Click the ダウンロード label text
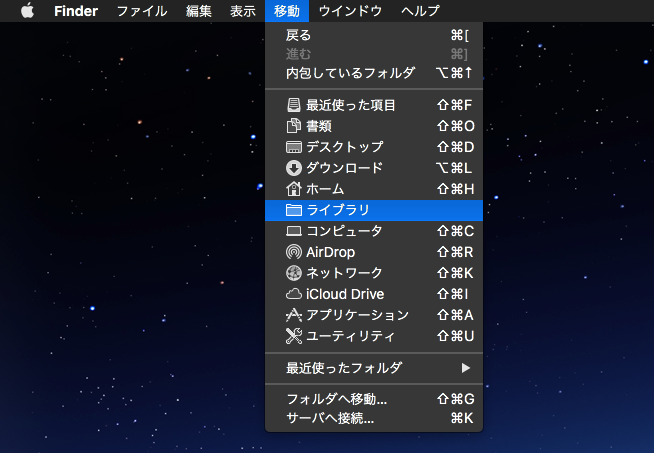This screenshot has height=453, width=654. point(345,168)
